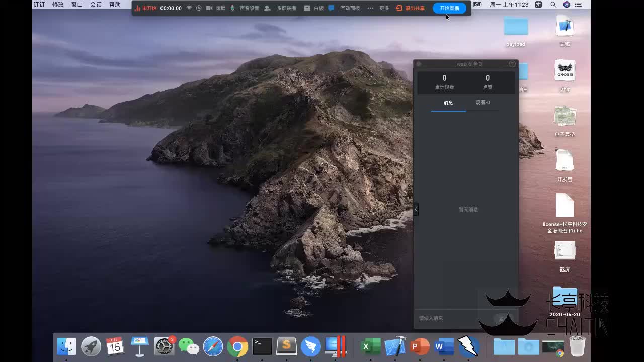
Task: Switch to the 观看·0 viewers tab
Action: (482, 103)
